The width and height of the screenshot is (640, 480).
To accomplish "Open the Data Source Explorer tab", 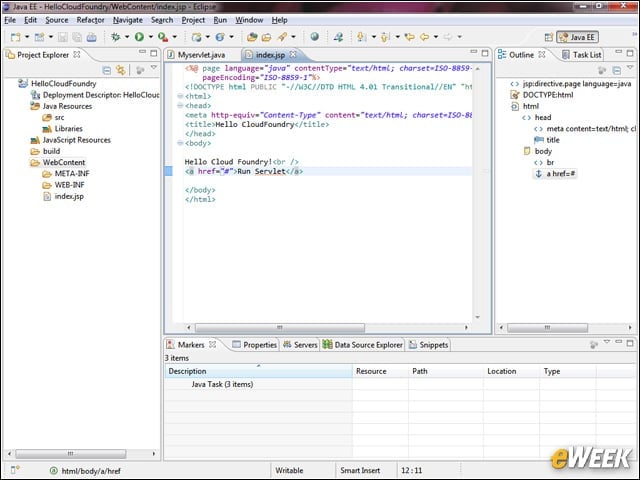I will pyautogui.click(x=362, y=345).
